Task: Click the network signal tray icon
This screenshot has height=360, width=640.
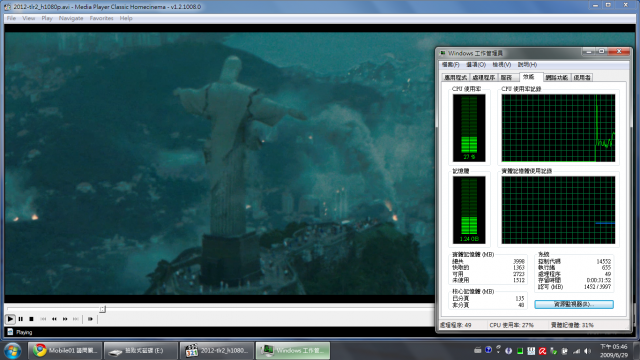Action: pyautogui.click(x=577, y=351)
